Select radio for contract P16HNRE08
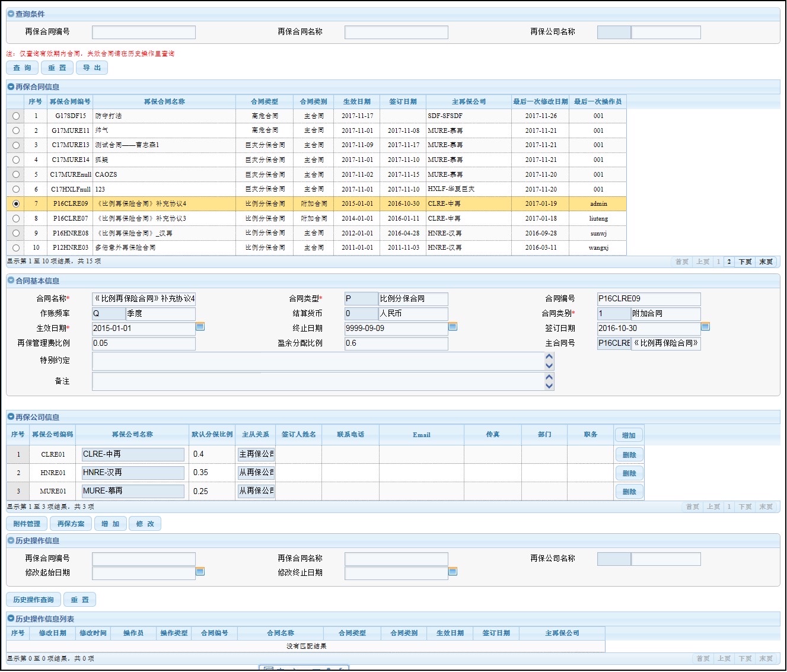Viewport: 787px width, 672px height. pos(16,234)
